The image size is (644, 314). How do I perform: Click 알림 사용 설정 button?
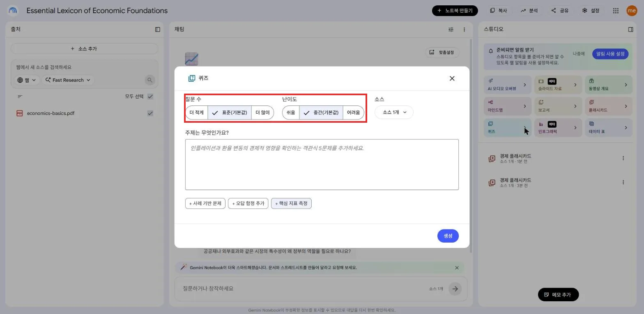click(x=610, y=54)
